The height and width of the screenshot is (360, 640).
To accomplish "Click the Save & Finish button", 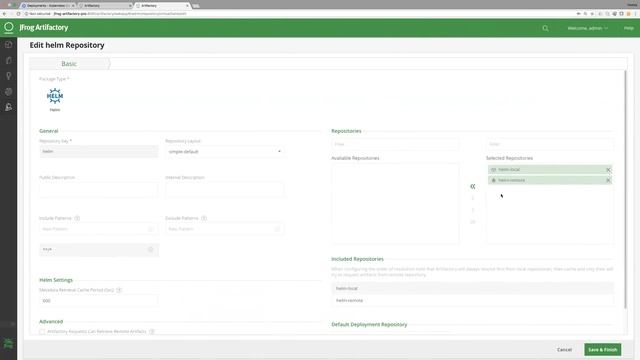I will pyautogui.click(x=602, y=350).
